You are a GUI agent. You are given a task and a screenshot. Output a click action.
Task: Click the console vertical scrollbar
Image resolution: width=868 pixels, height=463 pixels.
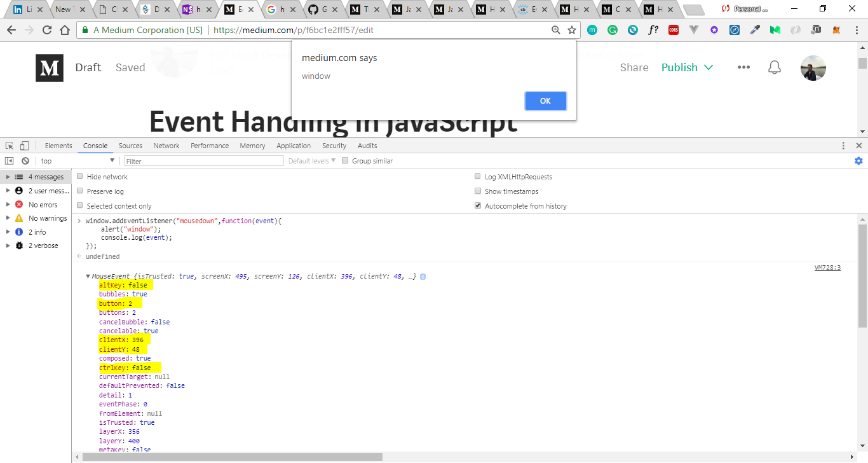tap(862, 276)
